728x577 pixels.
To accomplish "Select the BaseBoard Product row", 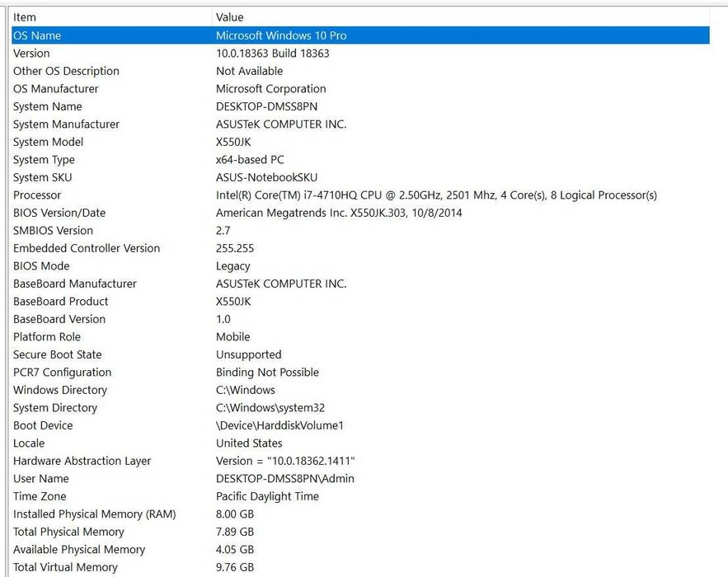I will 360,301.
